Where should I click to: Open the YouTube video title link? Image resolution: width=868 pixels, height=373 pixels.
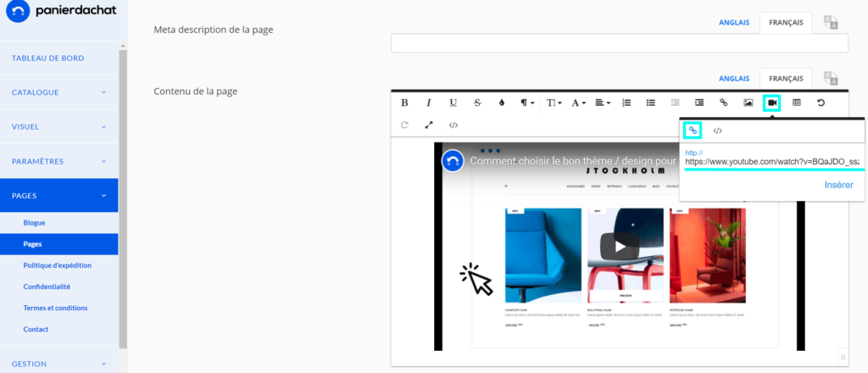point(574,160)
